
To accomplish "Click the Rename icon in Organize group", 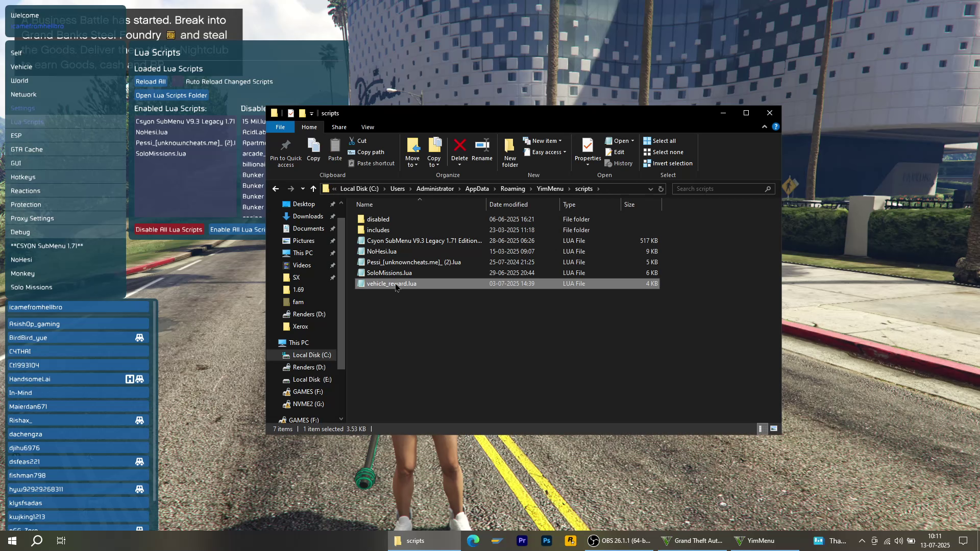I will click(482, 145).
